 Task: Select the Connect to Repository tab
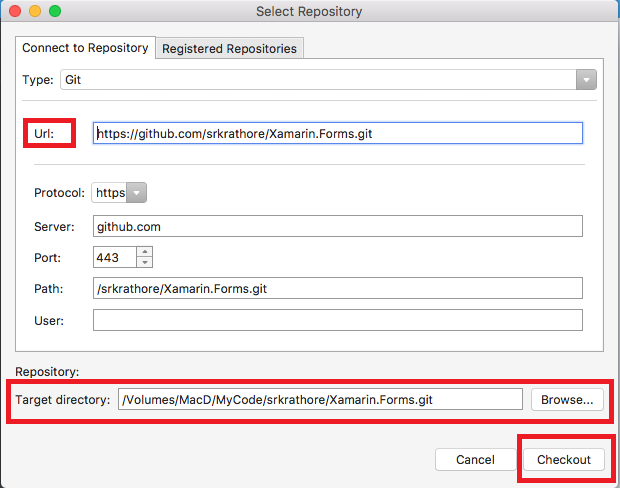85,48
